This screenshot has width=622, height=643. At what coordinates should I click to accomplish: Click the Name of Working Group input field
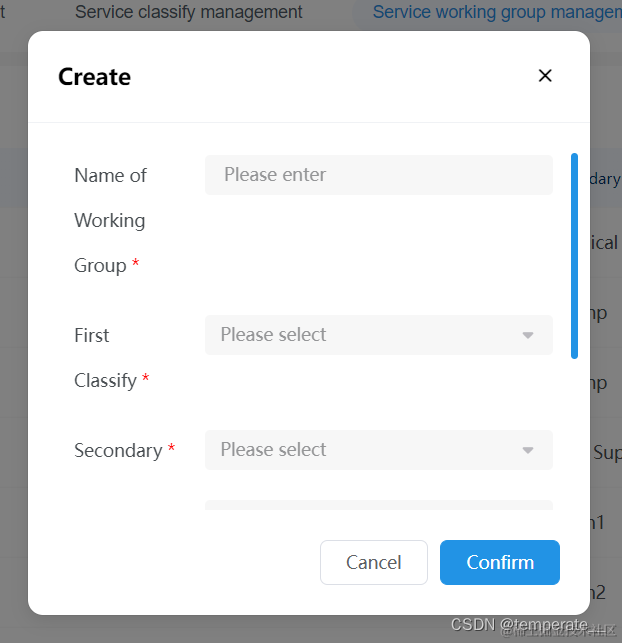[x=378, y=175]
